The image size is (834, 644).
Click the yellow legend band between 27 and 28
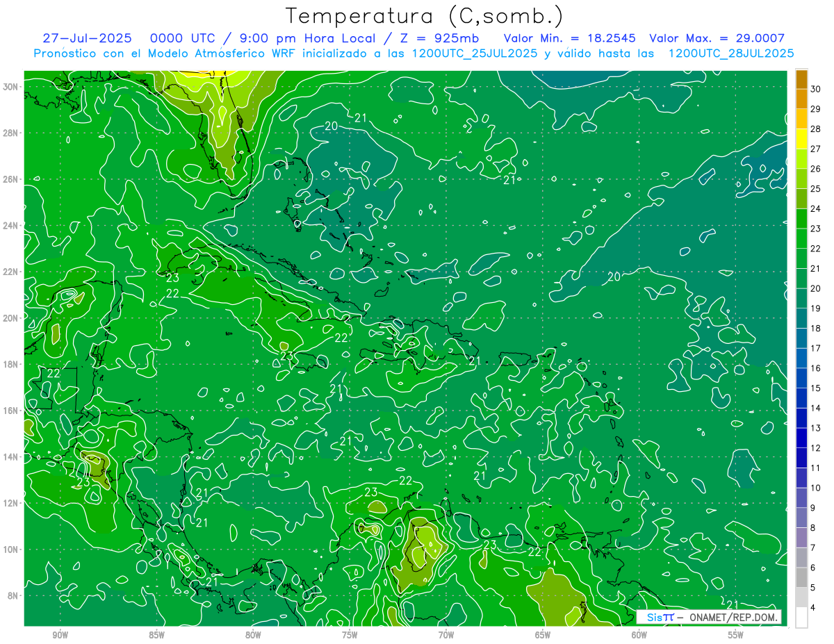coord(801,138)
